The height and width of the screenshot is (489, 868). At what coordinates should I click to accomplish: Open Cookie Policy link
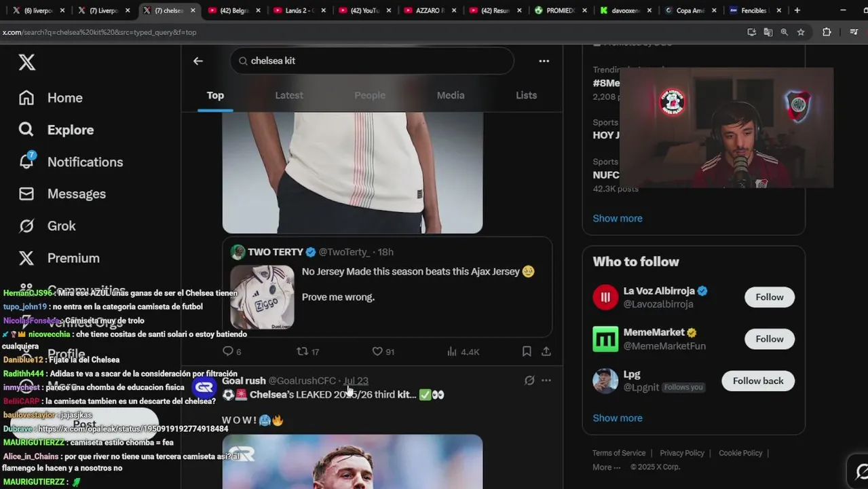click(x=740, y=453)
